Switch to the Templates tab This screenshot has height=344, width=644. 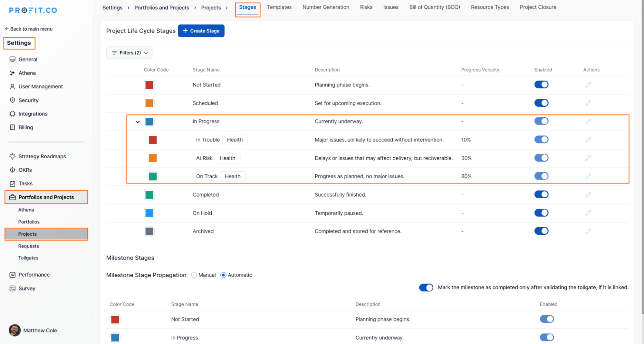click(x=279, y=7)
